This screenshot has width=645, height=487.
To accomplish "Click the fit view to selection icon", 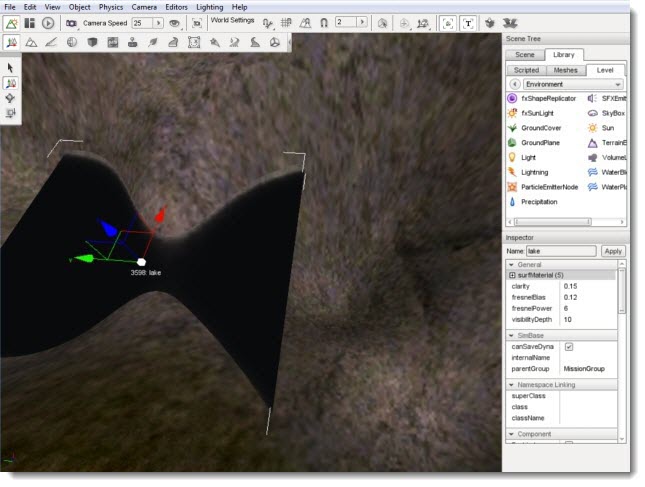I will pyautogui.click(x=197, y=23).
